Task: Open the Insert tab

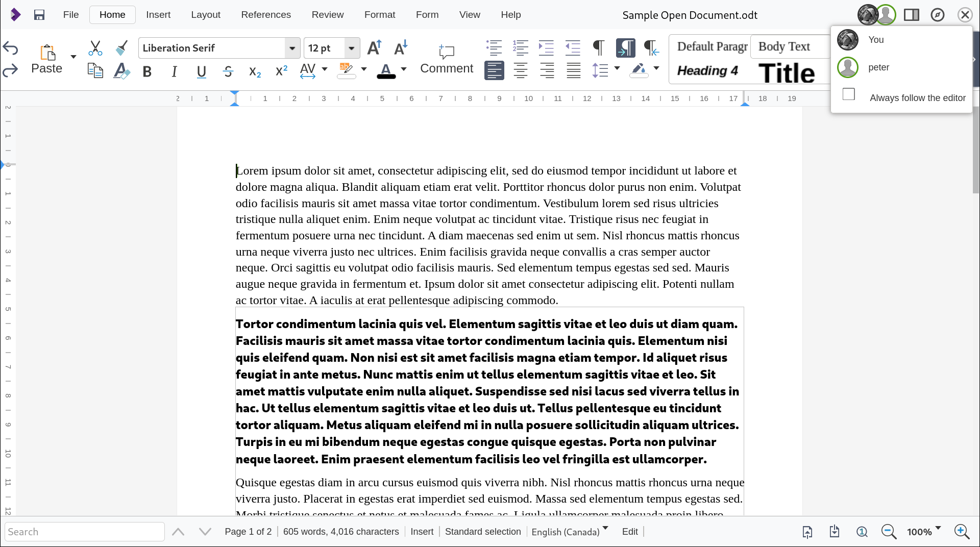Action: [158, 15]
